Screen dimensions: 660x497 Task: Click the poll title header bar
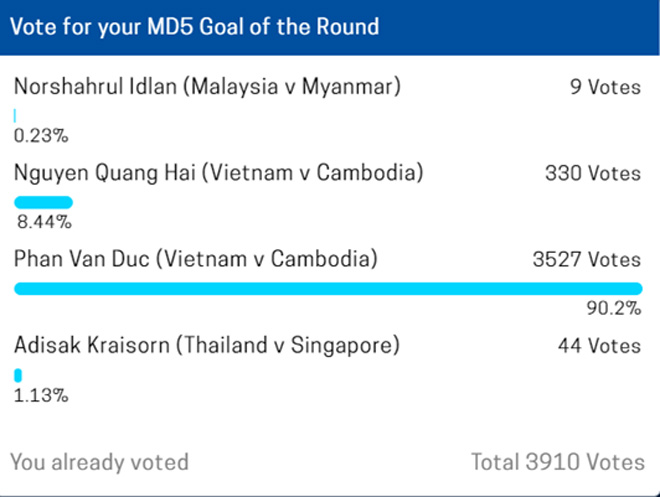click(330, 27)
